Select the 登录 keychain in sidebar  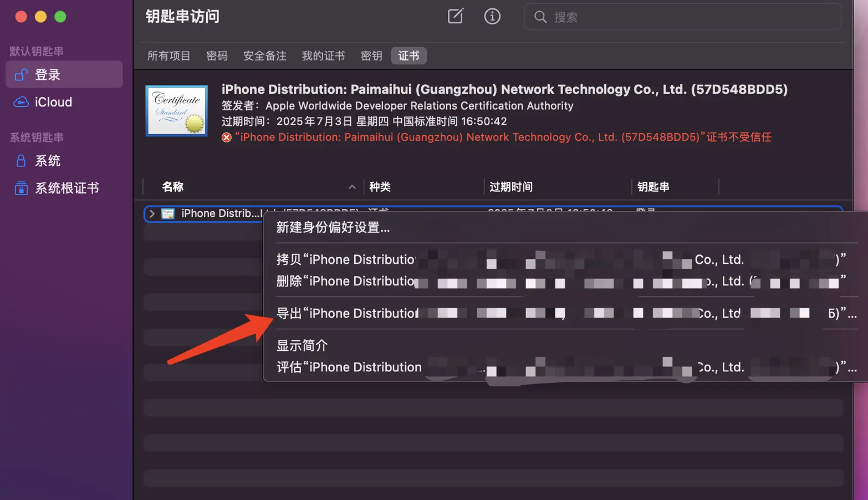(64, 74)
